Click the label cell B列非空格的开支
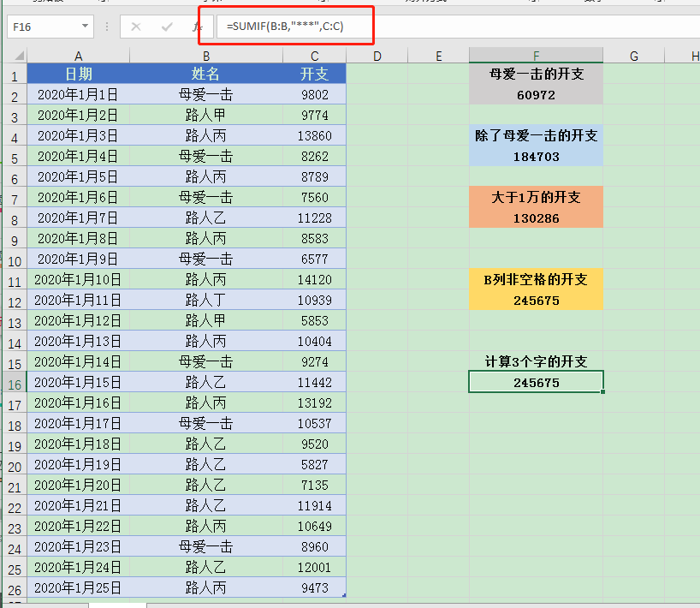Viewport: 700px width, 608px height. [x=537, y=279]
